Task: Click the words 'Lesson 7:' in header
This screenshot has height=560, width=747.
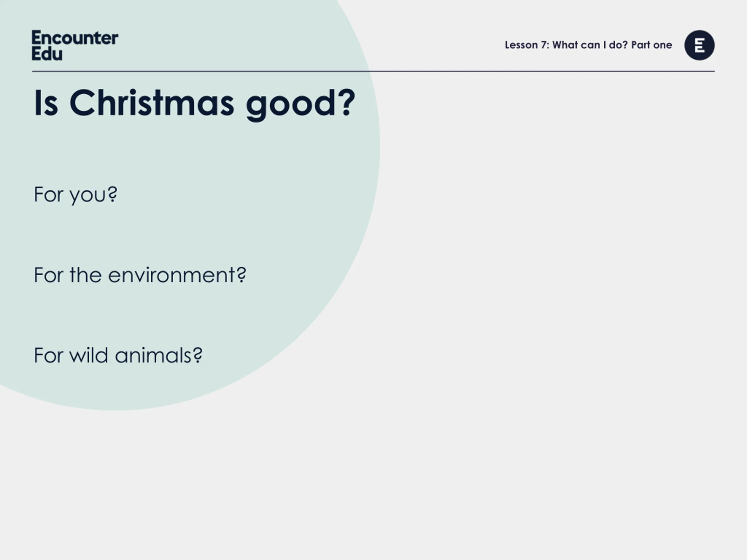Action: 527,45
